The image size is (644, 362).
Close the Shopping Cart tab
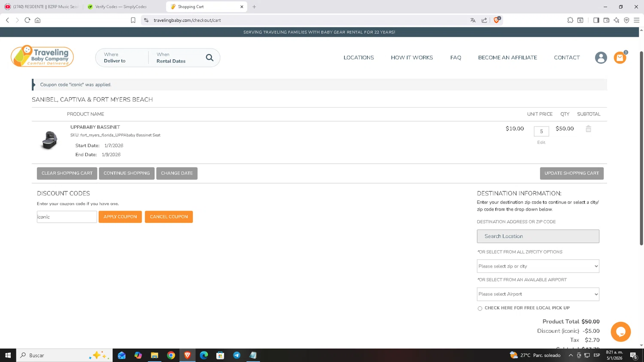242,7
